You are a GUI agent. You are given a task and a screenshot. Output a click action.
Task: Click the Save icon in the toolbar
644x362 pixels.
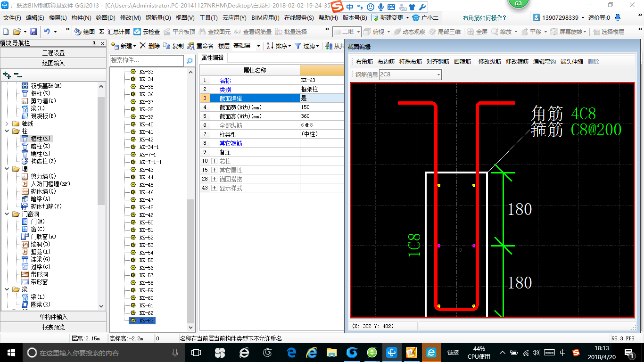pyautogui.click(x=33, y=32)
